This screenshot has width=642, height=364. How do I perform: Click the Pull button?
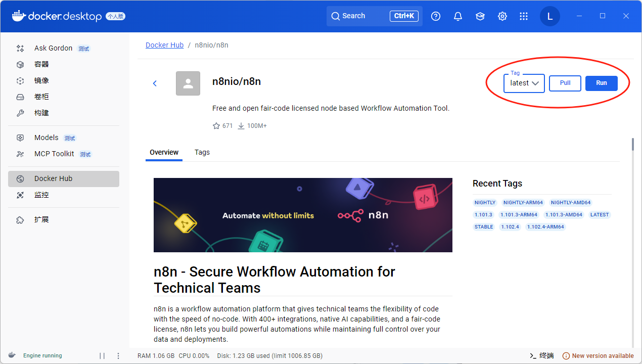tap(565, 83)
